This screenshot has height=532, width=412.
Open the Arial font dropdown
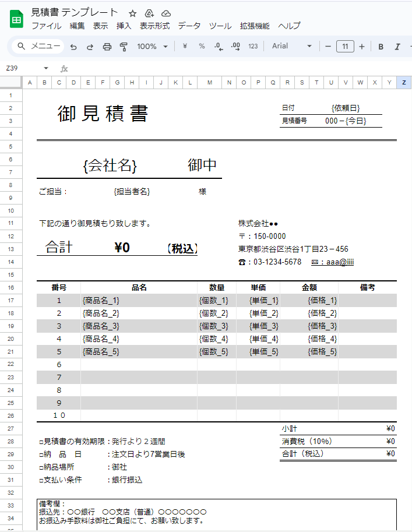coord(292,46)
